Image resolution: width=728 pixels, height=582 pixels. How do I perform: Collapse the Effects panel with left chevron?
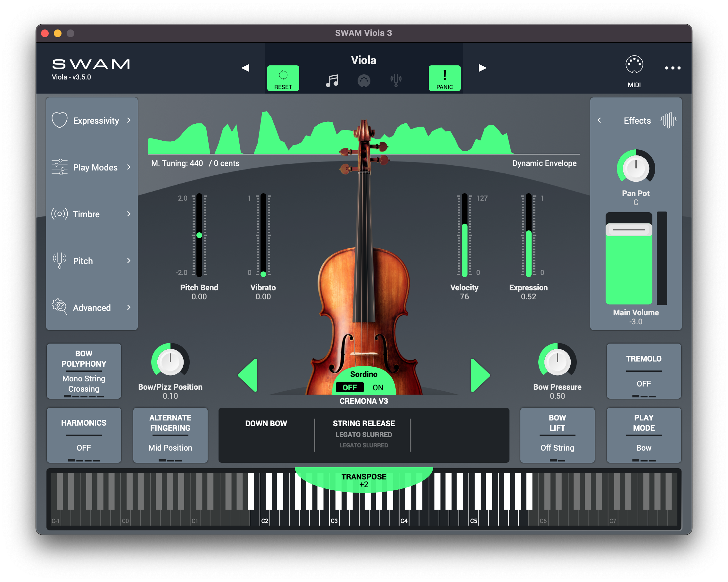click(599, 120)
